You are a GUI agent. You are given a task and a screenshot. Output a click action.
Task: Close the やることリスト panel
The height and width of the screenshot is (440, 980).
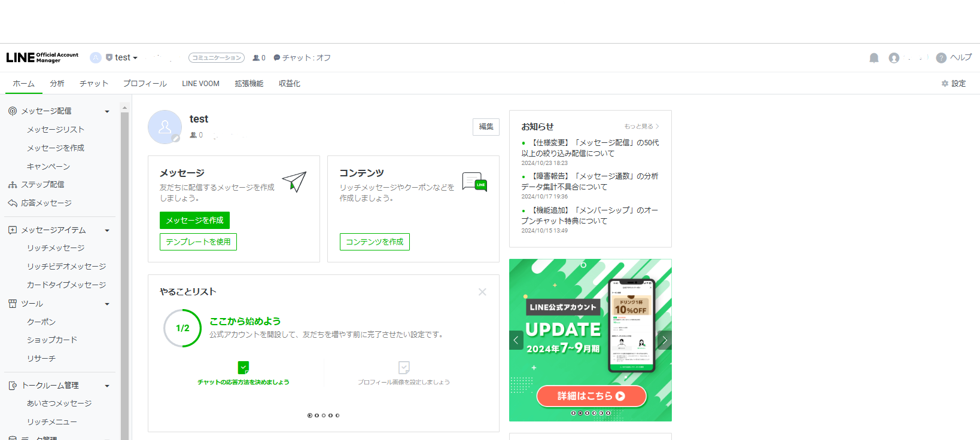pyautogui.click(x=482, y=292)
